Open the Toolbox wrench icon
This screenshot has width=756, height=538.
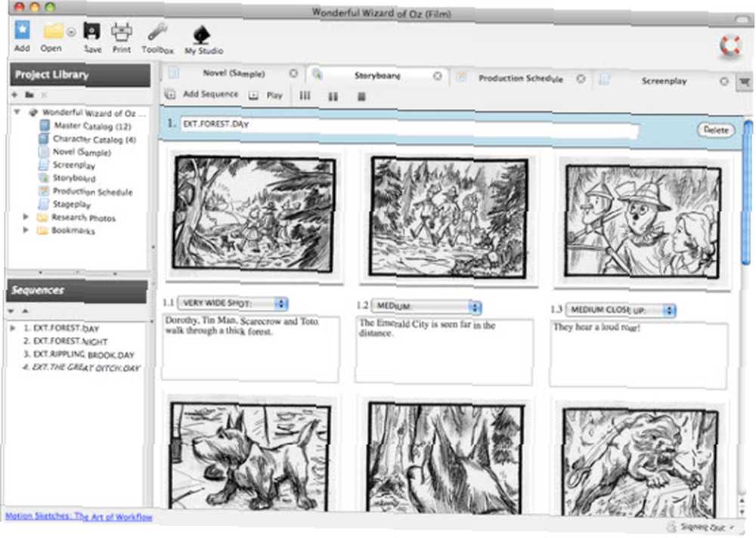point(157,32)
